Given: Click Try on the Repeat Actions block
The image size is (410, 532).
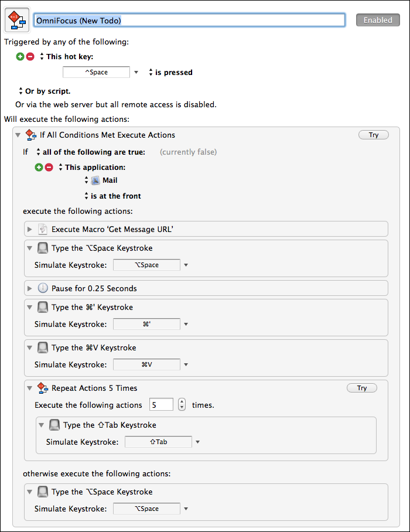Looking at the screenshot, I should tap(362, 388).
